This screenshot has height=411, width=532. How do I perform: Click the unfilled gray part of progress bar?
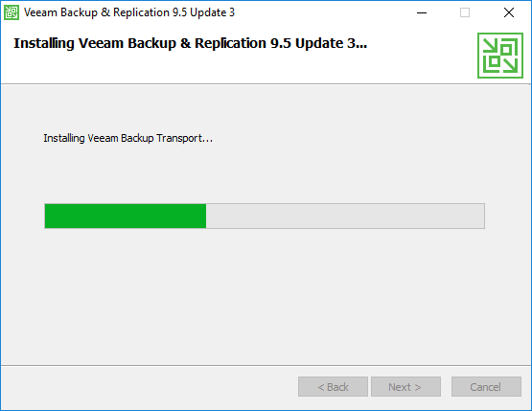tap(345, 216)
